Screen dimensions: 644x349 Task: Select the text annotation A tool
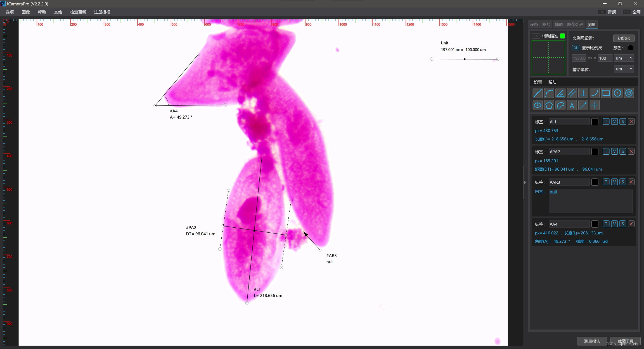[572, 105]
